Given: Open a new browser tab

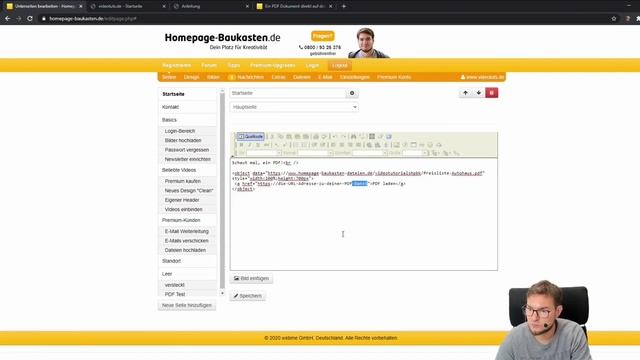Looking at the screenshot, I should tap(344, 6).
